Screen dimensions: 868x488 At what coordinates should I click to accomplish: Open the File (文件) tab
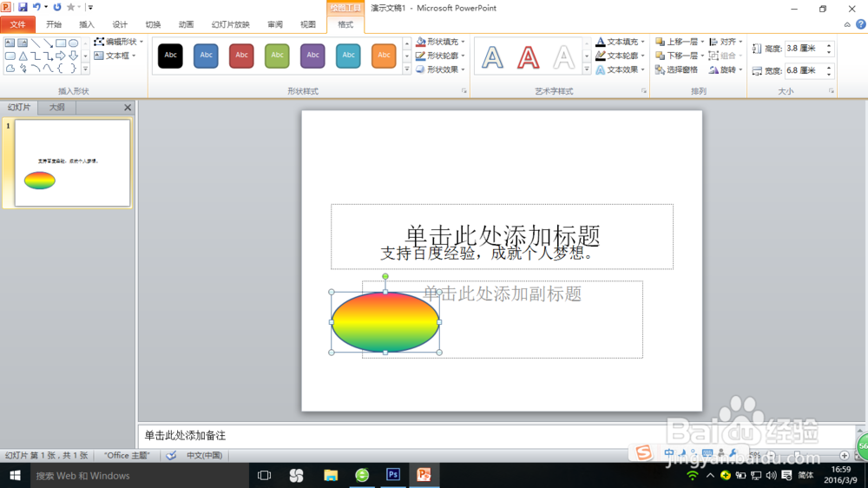17,24
